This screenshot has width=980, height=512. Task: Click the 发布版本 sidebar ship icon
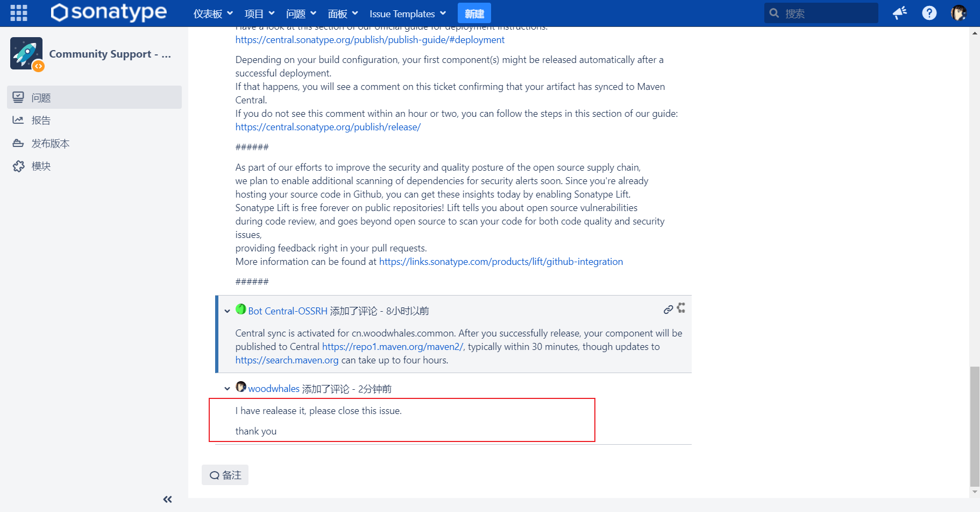[x=18, y=143]
